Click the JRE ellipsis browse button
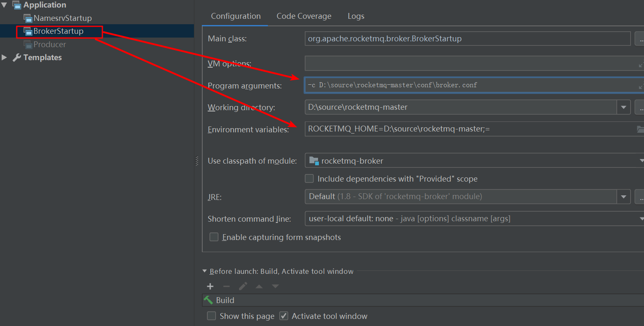 (640, 196)
